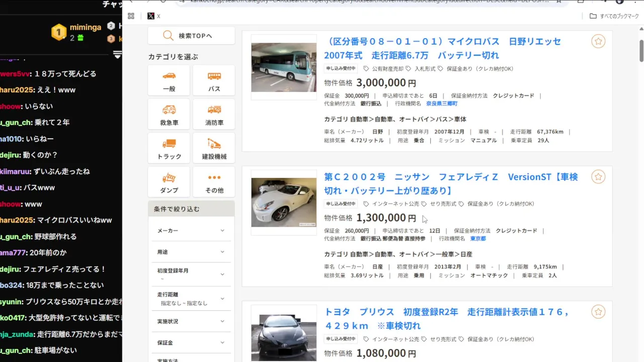
Task: Open the ニッサン フェアレディZ listing title
Action: click(x=451, y=184)
